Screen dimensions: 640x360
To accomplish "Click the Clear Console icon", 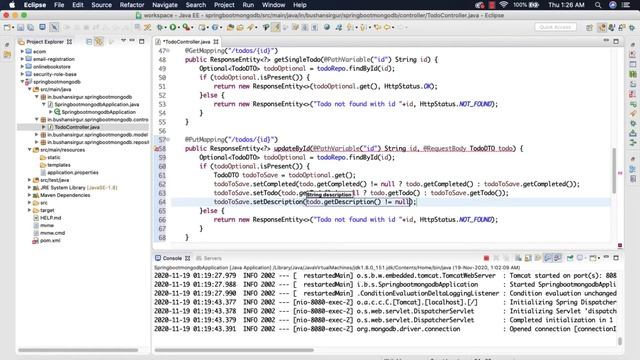I will coord(518,258).
